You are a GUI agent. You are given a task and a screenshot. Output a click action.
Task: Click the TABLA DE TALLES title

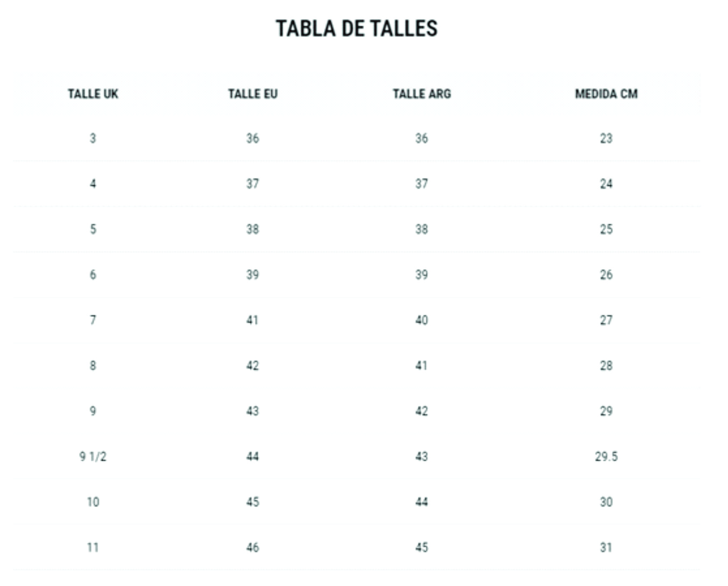pyautogui.click(x=356, y=29)
